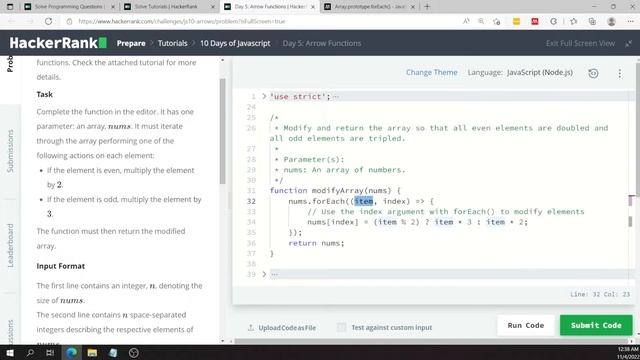This screenshot has height=360, width=640.
Task: Open the browser tab actions icon
Action: point(10,7)
